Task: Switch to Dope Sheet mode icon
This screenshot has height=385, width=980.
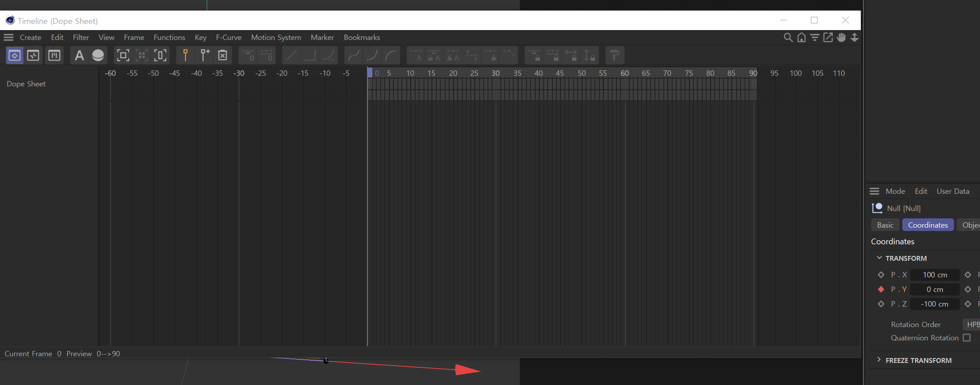Action: 15,56
